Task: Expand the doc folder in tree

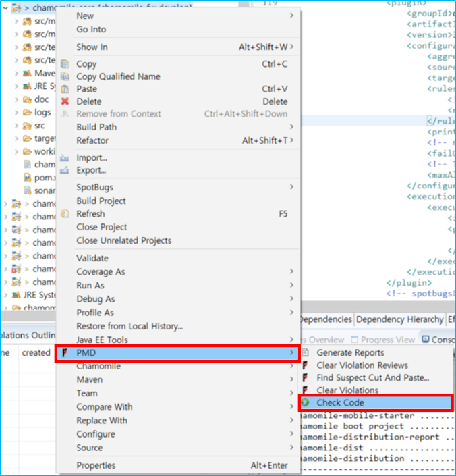Action: pyautogui.click(x=16, y=99)
